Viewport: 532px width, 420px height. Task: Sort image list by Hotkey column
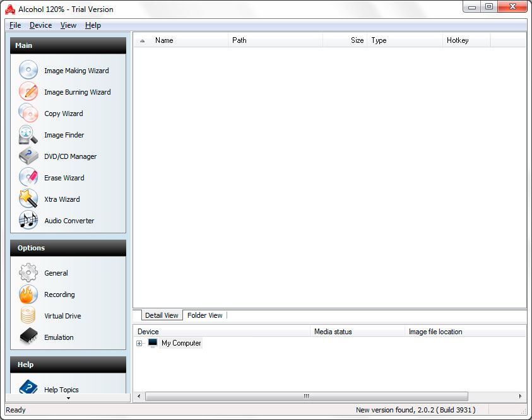coord(466,40)
